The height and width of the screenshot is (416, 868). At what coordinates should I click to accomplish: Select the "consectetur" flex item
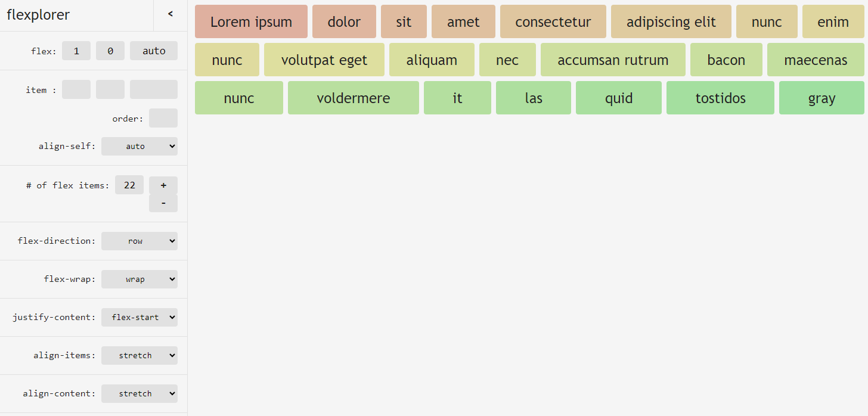coord(553,22)
